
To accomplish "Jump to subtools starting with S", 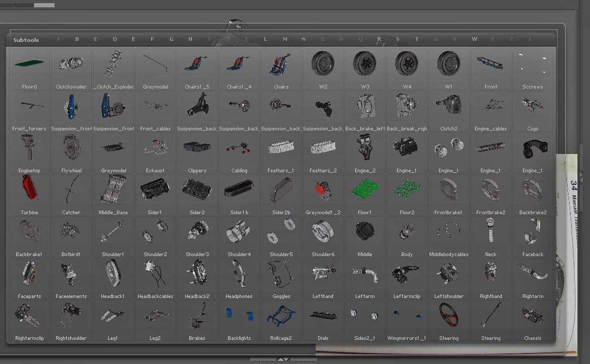I will point(398,39).
